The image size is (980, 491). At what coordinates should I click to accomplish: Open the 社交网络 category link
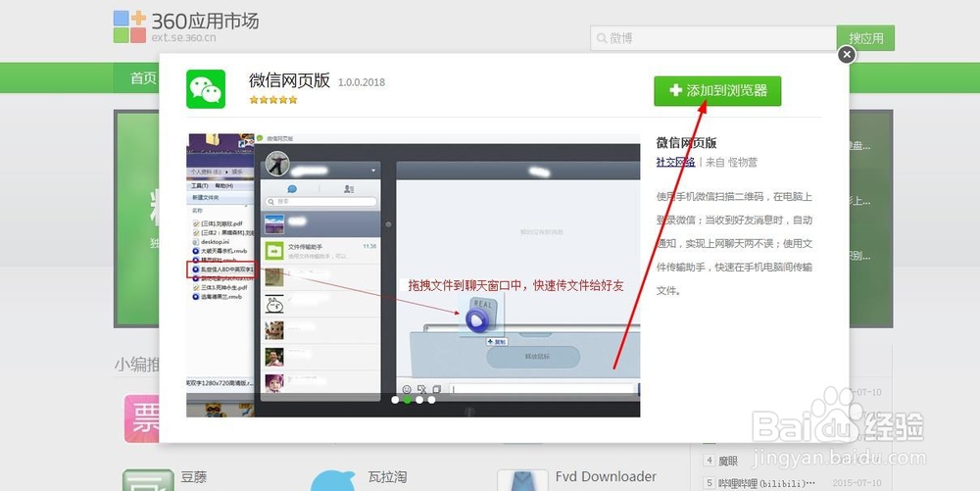click(675, 162)
